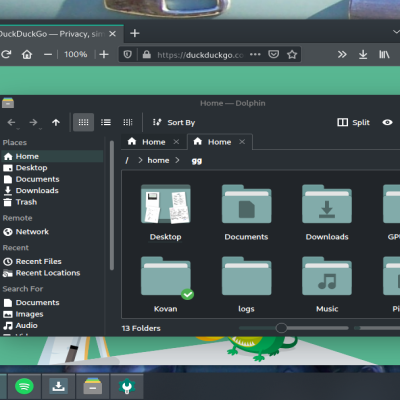
Task: Toggle Split view in Dolphin
Action: click(x=353, y=123)
